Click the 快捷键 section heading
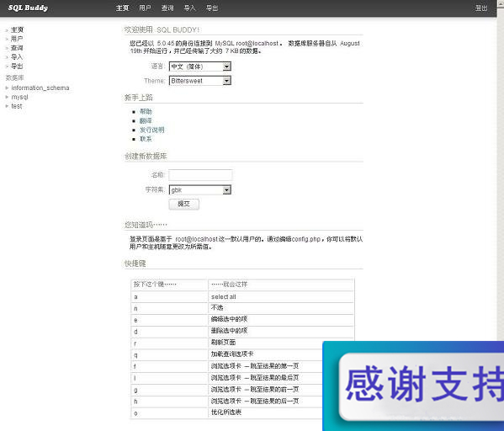 point(135,263)
